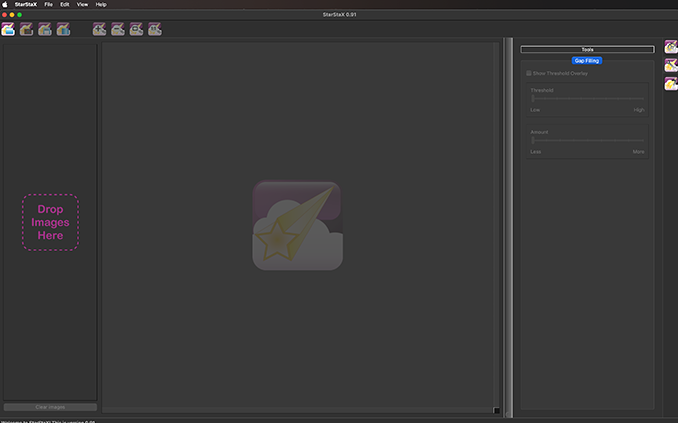The image size is (678, 423).
Task: Click the Threshold slider track
Action: (x=588, y=99)
